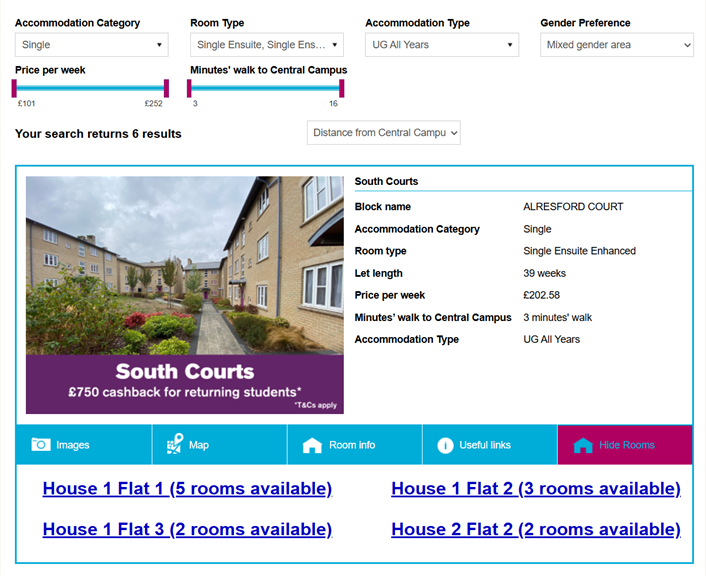The image size is (706, 576).
Task: Click the 3 minutes' walk value
Action: [557, 317]
